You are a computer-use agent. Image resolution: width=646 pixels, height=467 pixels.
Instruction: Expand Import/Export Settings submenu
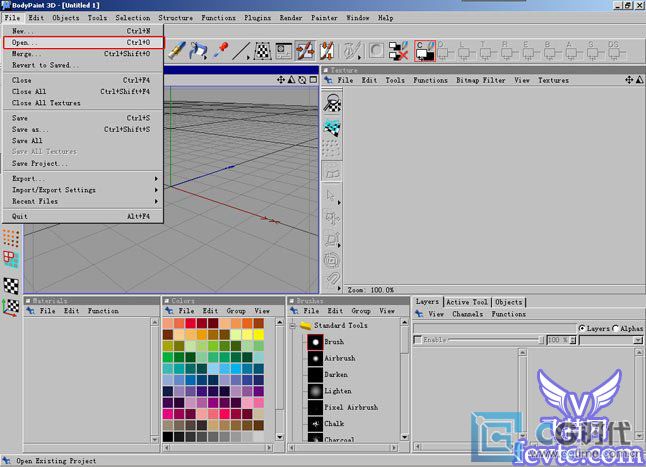click(x=82, y=190)
